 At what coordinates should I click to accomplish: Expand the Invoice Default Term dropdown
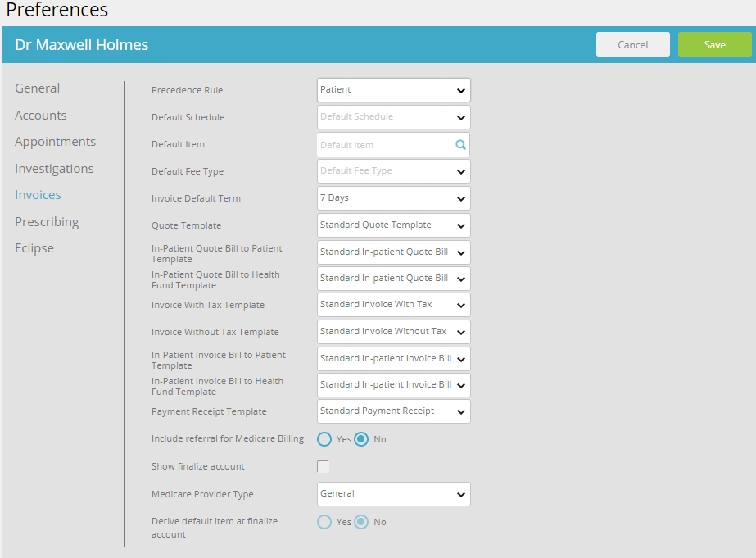click(x=393, y=198)
